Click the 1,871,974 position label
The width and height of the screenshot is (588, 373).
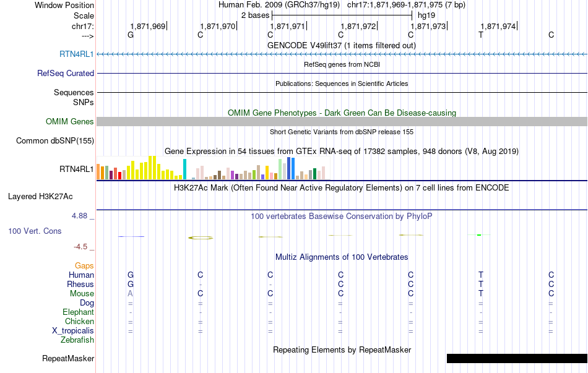[498, 26]
